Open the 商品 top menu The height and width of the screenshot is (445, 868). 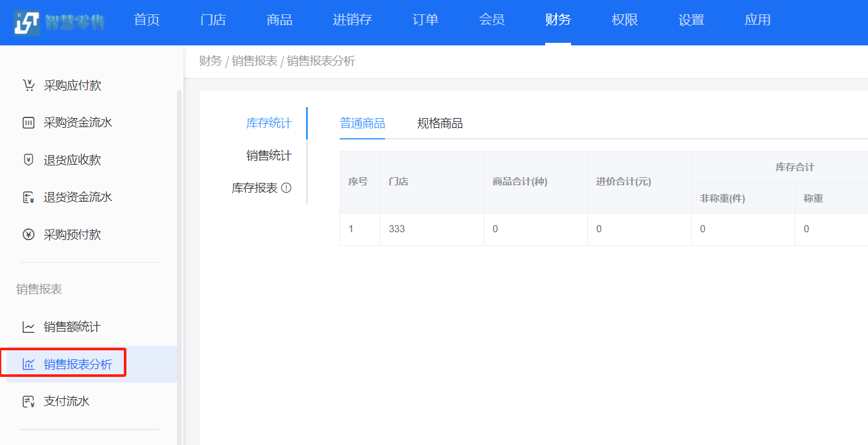279,20
